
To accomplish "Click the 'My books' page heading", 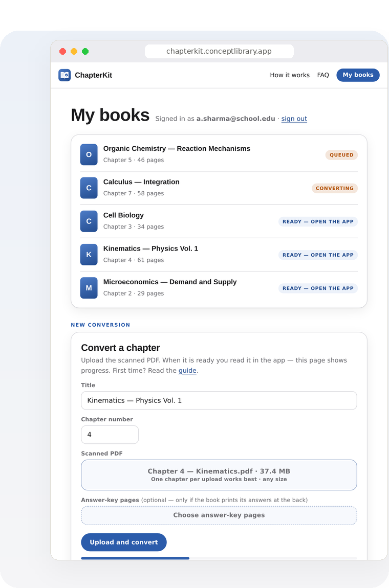I will pos(111,115).
